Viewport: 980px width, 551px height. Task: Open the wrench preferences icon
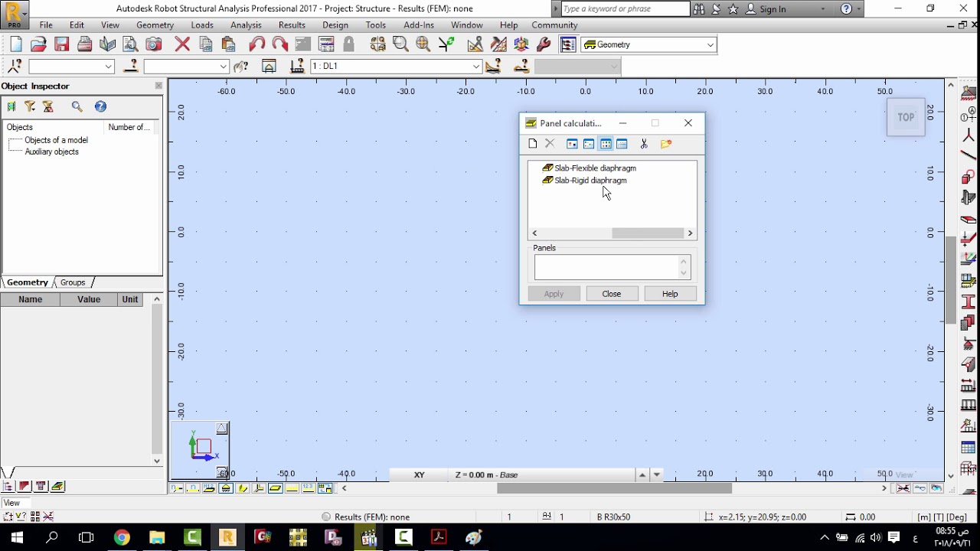(x=544, y=44)
